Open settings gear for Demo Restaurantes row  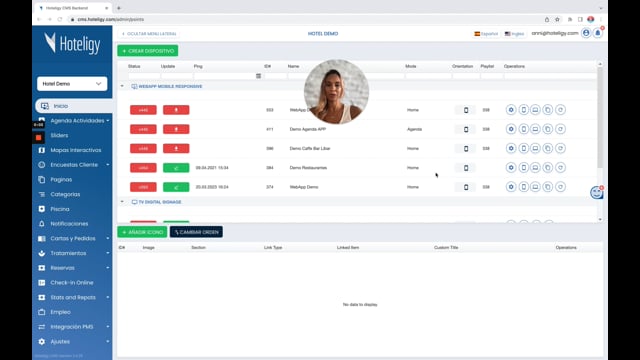511,167
